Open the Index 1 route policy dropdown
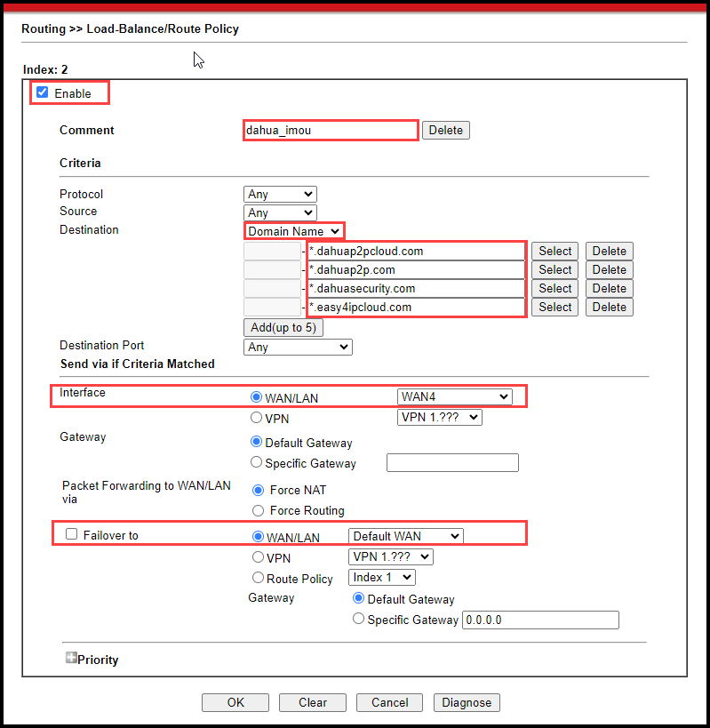Screen dimensions: 710x728 tap(382, 578)
